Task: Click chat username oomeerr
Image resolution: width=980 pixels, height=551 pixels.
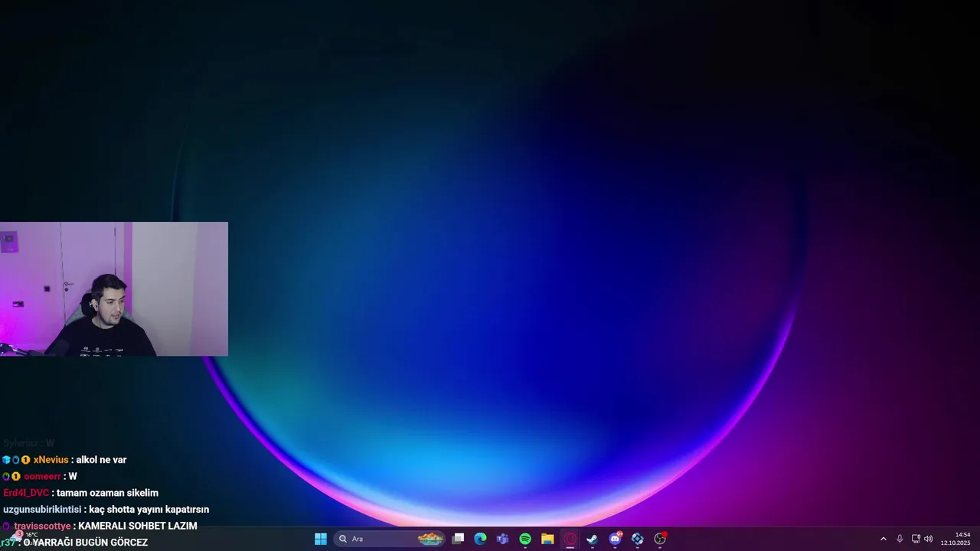Action: [42, 477]
